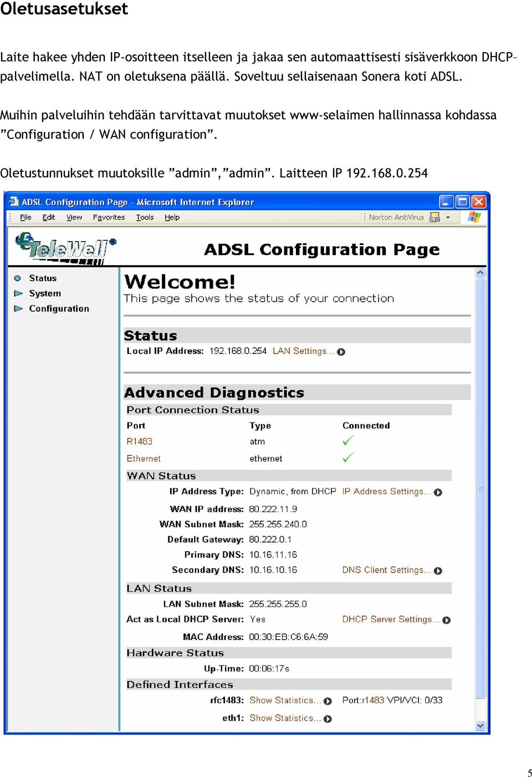Open the Norton AntiVirus dropdown arrow
This screenshot has height=778, width=532.
pos(448,217)
